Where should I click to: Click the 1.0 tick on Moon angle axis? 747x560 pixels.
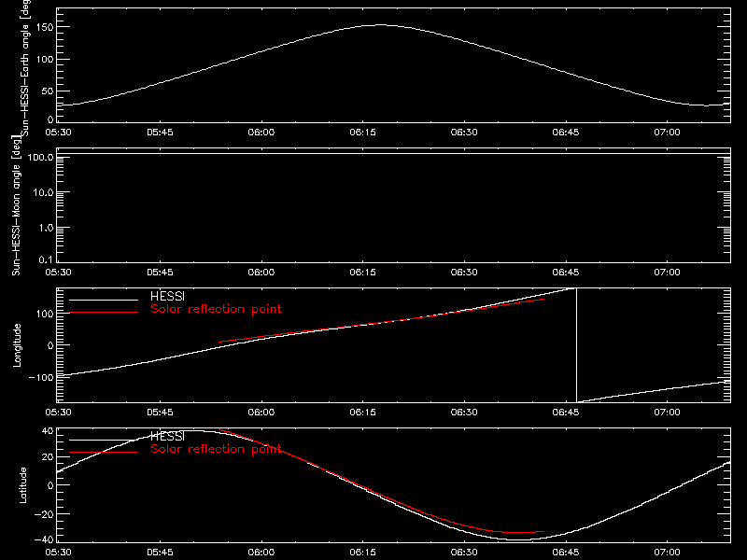pyautogui.click(x=45, y=228)
